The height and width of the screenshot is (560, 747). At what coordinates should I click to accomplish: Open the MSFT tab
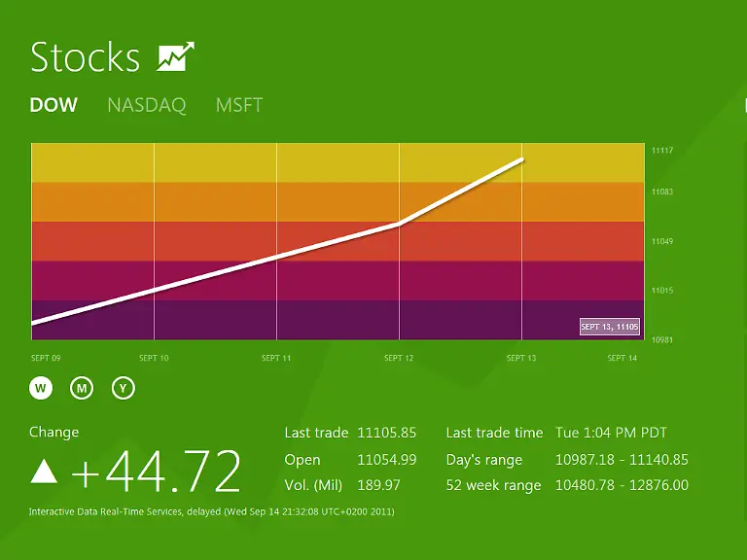[x=239, y=105]
